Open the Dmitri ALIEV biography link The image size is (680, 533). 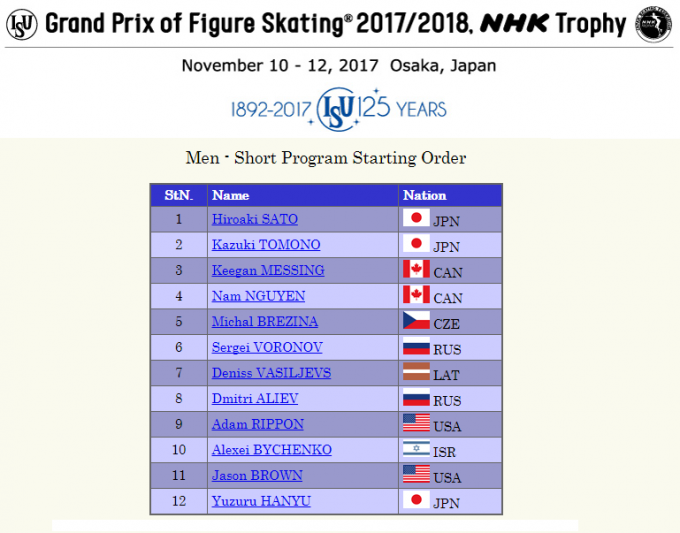tap(255, 399)
